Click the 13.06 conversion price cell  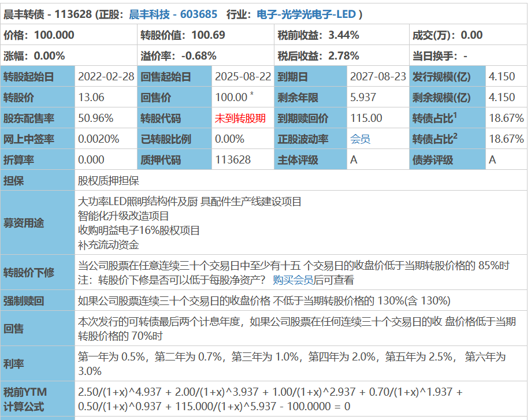point(106,97)
